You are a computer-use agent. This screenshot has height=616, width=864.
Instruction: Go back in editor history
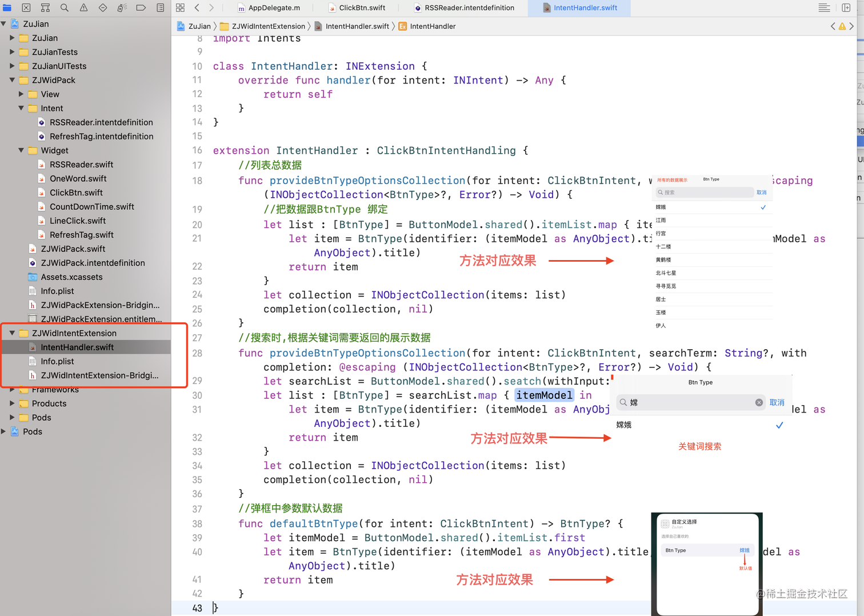click(x=197, y=7)
